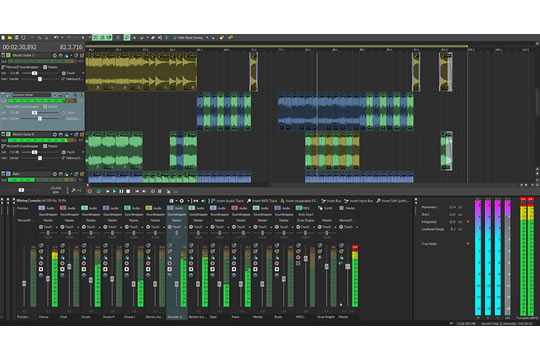
Task: Click Insert Input Bus button
Action: pyautogui.click(x=359, y=201)
